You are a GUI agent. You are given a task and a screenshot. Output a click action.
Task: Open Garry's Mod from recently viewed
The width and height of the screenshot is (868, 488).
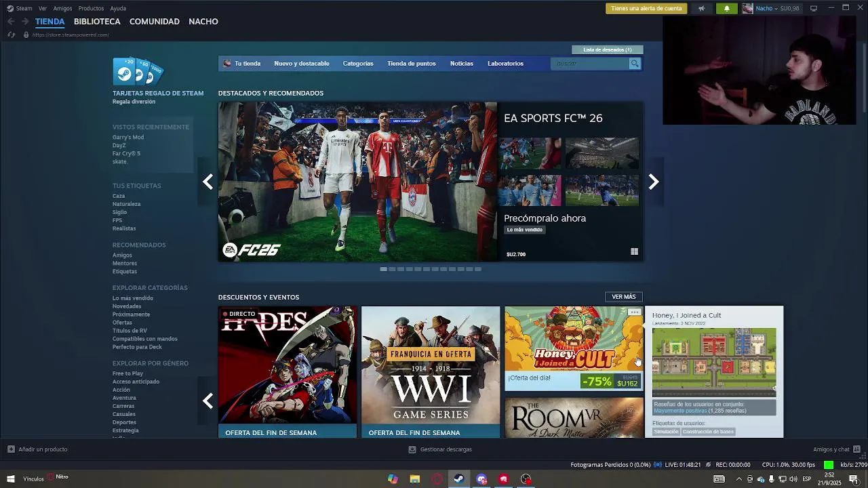pyautogui.click(x=128, y=138)
